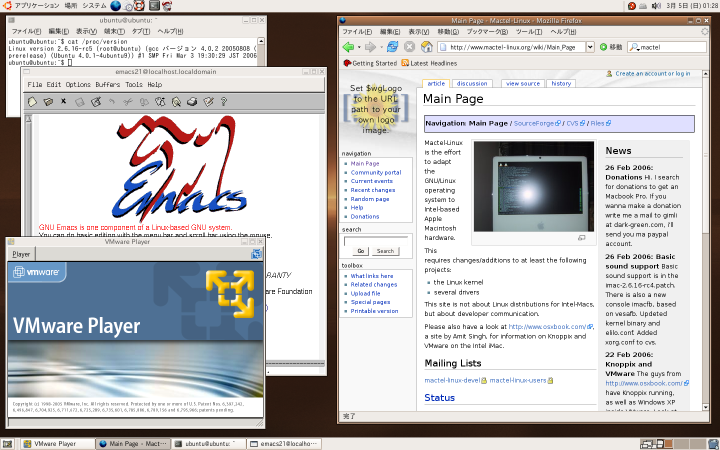Open Latest Headlines RSS bookmark
This screenshot has height=450, width=720.
click(x=429, y=63)
